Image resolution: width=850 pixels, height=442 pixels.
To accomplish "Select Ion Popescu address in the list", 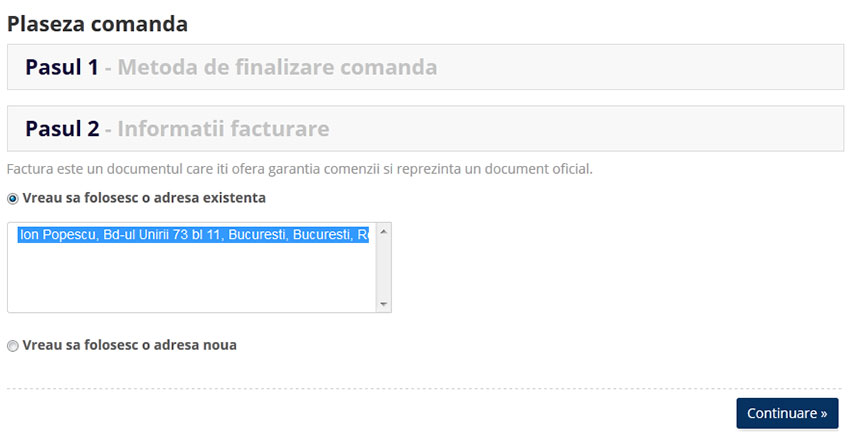I will [194, 235].
